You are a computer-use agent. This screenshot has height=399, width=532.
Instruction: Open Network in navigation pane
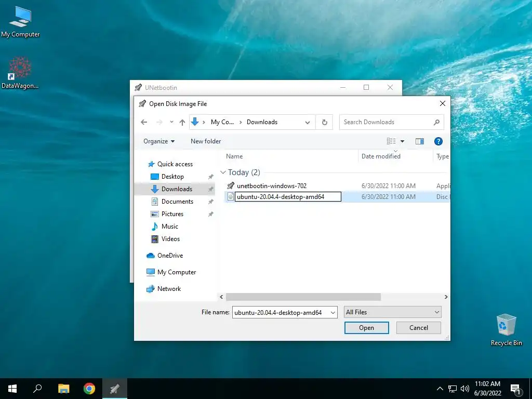tap(169, 289)
